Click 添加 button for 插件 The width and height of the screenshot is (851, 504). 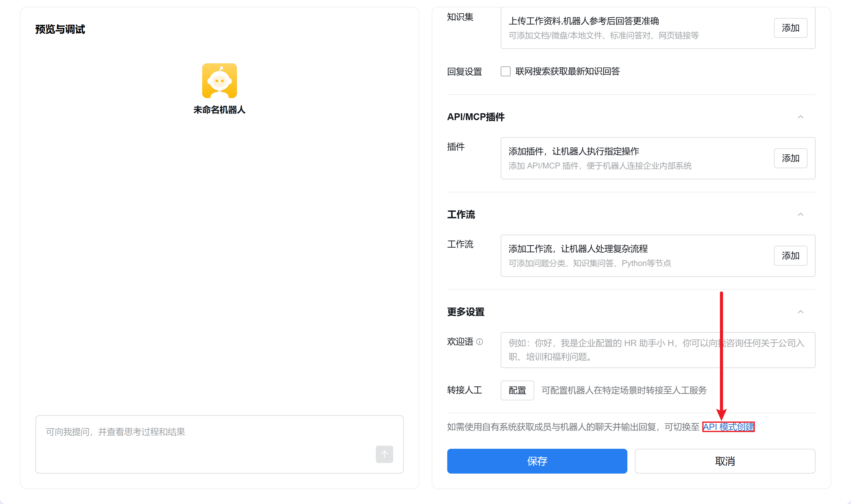[x=790, y=158]
